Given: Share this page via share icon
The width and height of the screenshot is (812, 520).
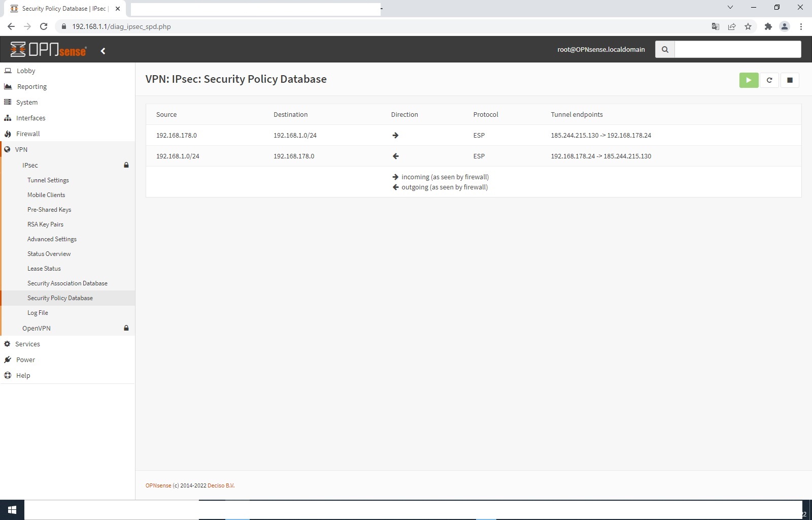Looking at the screenshot, I should (x=732, y=26).
